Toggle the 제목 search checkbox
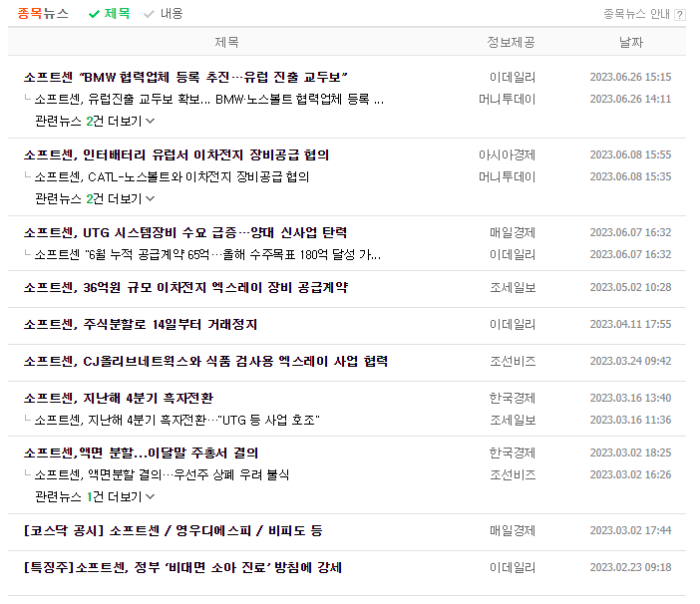 coord(110,13)
